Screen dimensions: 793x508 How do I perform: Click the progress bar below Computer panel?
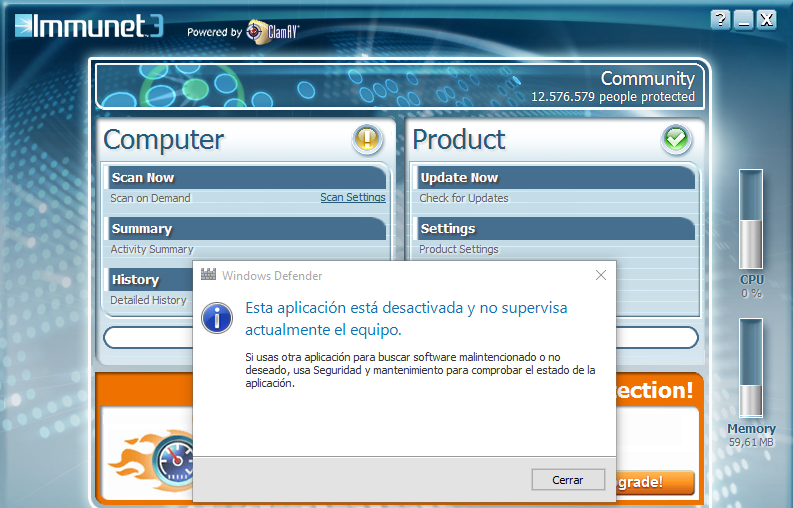148,337
